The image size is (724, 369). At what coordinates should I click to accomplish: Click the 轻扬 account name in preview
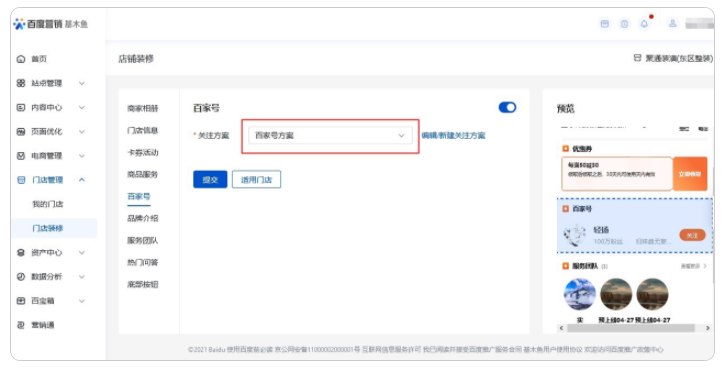(601, 230)
